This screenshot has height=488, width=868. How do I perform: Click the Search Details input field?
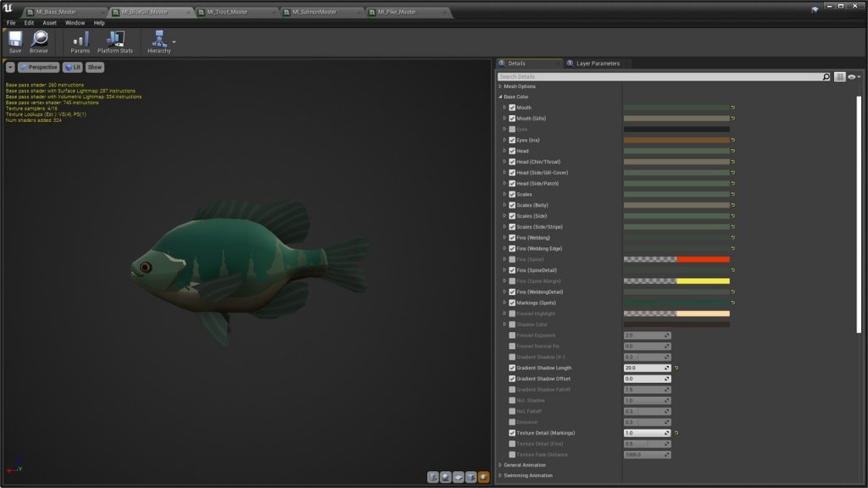659,77
